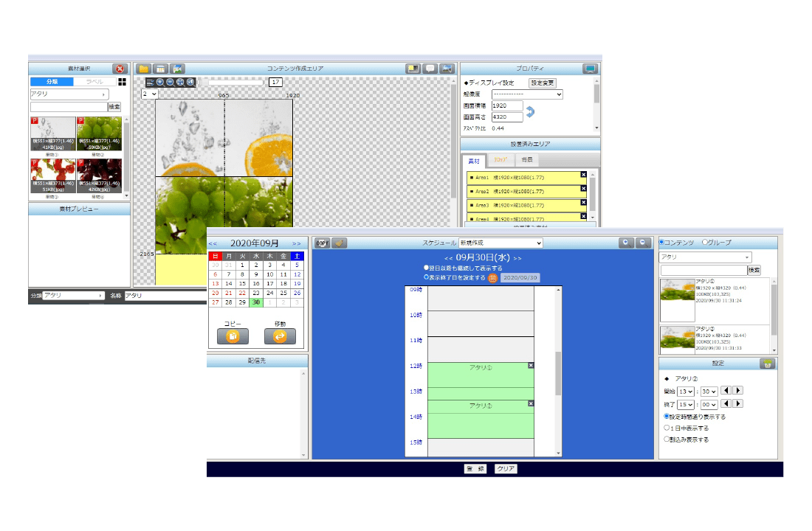Open the スケジュール 新規作成 dropdown
Image resolution: width=812 pixels, height=531 pixels.
[500, 243]
